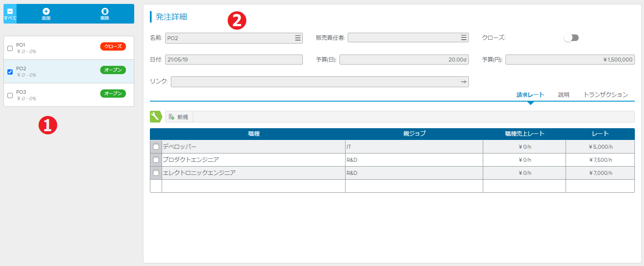Uncheck the PO2 checkbox
The height and width of the screenshot is (266, 644).
(10, 72)
